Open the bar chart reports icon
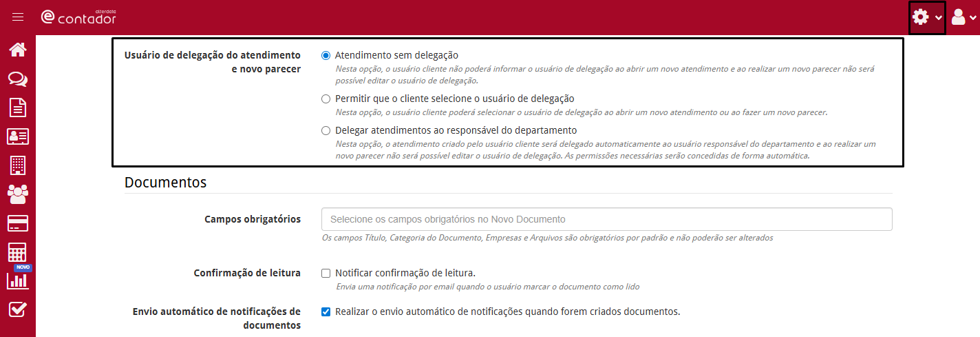This screenshot has height=337, width=980. point(18,280)
